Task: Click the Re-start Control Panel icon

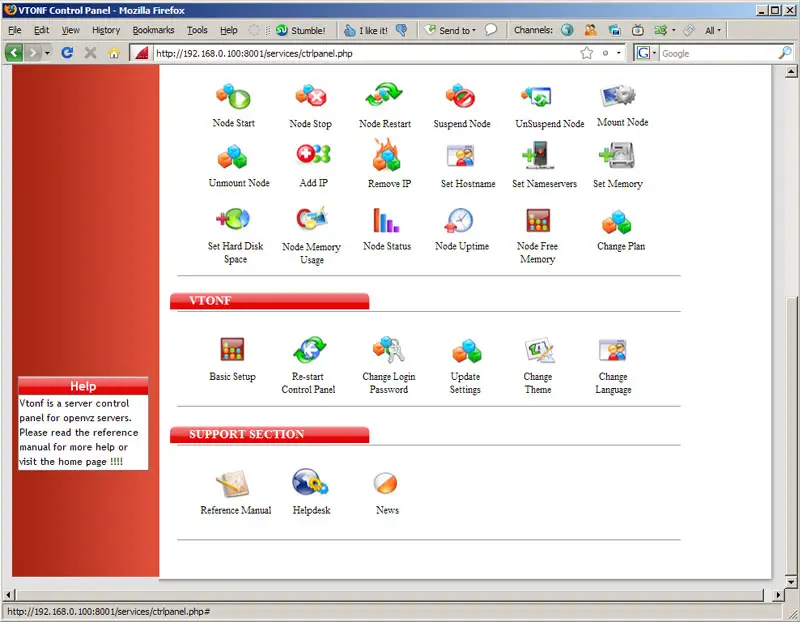Action: coord(309,350)
